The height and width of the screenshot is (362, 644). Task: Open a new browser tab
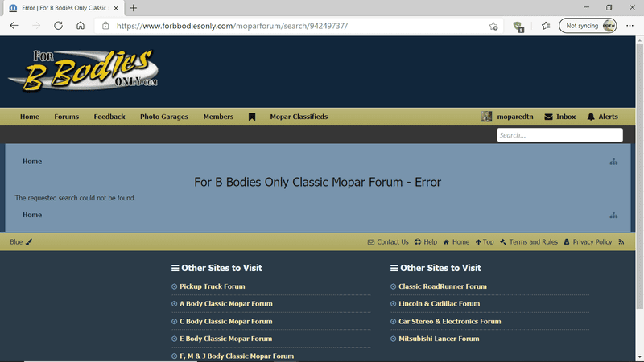[x=133, y=8]
